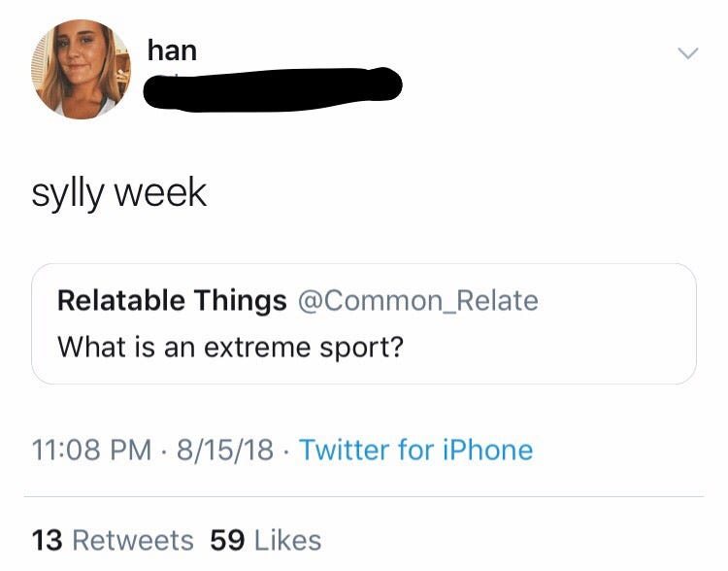
Task: Open the tweet options chevron menu
Action: (687, 53)
